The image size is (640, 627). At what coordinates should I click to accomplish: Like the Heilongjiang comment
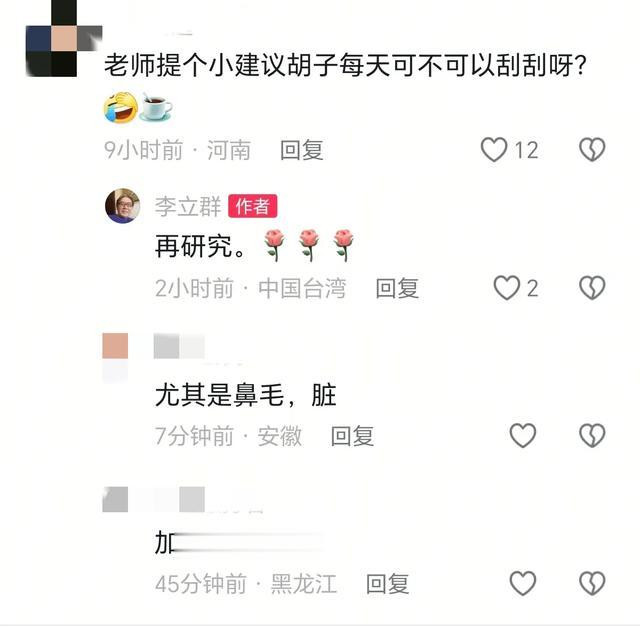(523, 583)
